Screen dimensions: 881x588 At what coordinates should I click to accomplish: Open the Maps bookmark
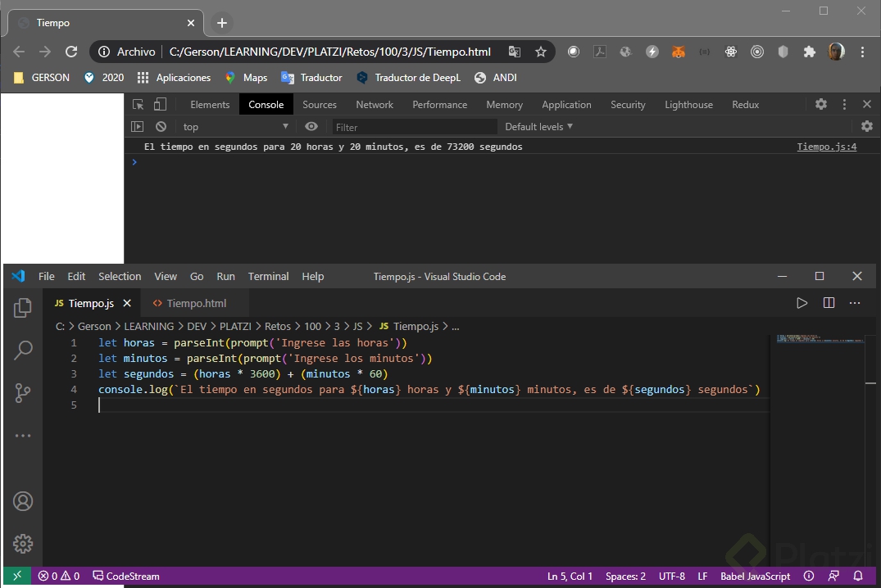point(246,78)
